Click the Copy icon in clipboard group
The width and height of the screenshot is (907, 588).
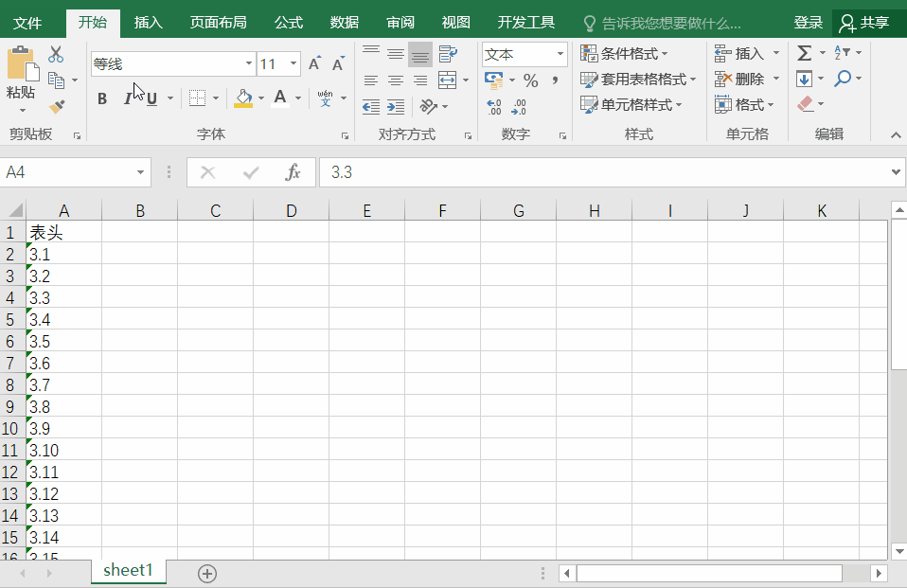coord(57,80)
